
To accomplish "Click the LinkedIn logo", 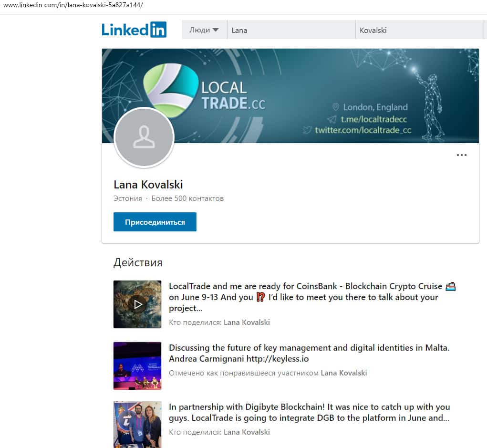I will tap(134, 30).
